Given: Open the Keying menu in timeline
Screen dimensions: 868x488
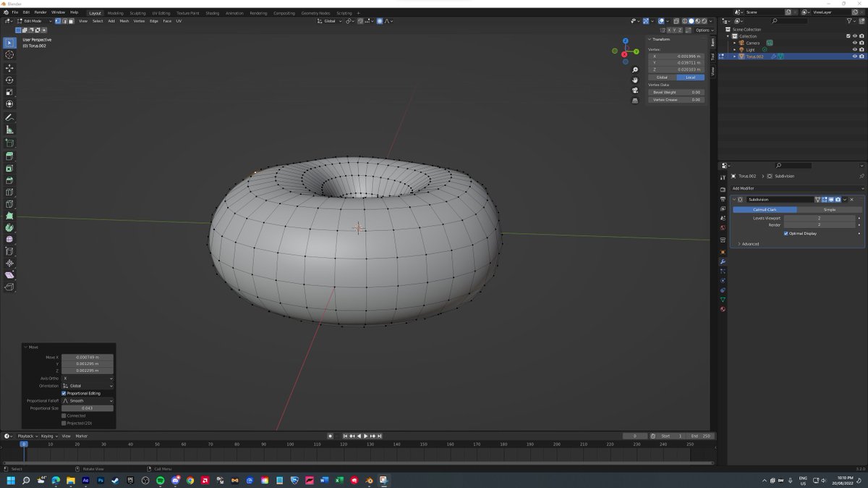Looking at the screenshot, I should coord(48,436).
